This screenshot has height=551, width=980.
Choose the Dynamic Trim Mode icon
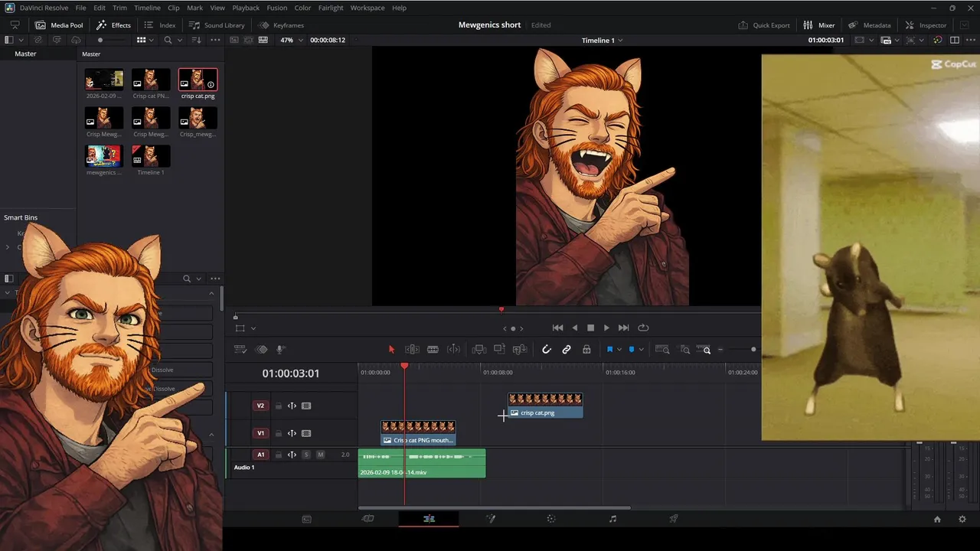pos(453,349)
